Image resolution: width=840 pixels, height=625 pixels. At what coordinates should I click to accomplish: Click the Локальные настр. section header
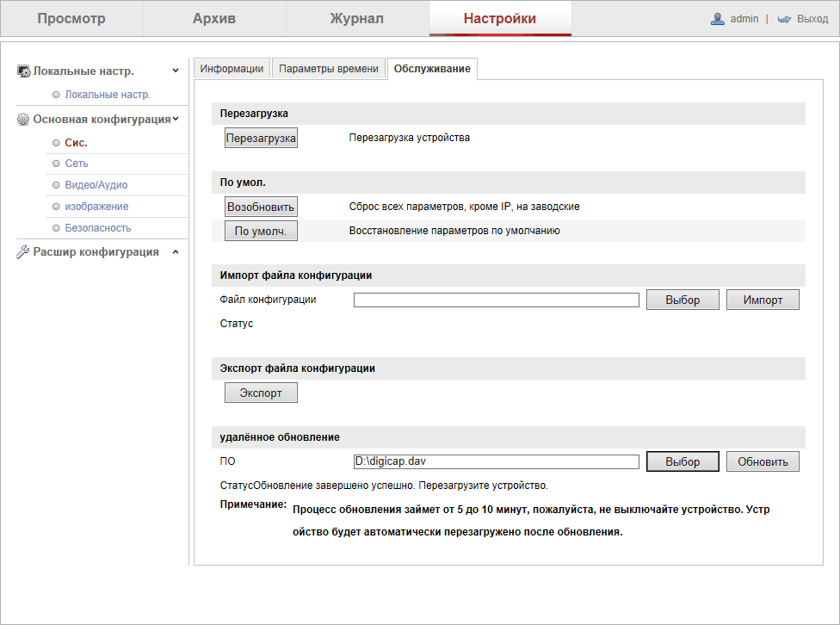(83, 71)
